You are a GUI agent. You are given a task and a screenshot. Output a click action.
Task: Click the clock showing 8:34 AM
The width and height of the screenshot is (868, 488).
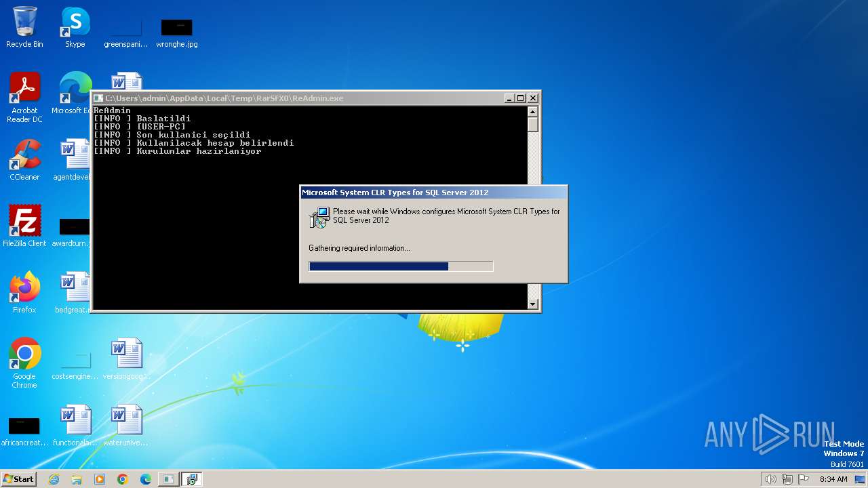[x=833, y=479]
